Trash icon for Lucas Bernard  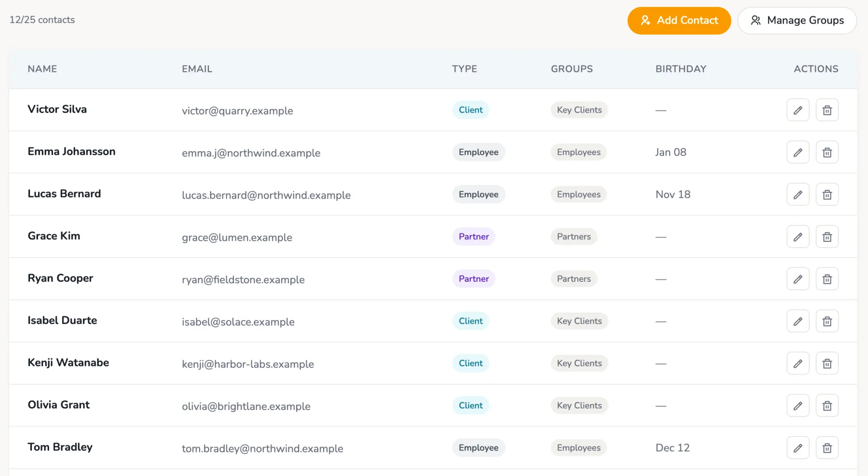[x=827, y=195]
